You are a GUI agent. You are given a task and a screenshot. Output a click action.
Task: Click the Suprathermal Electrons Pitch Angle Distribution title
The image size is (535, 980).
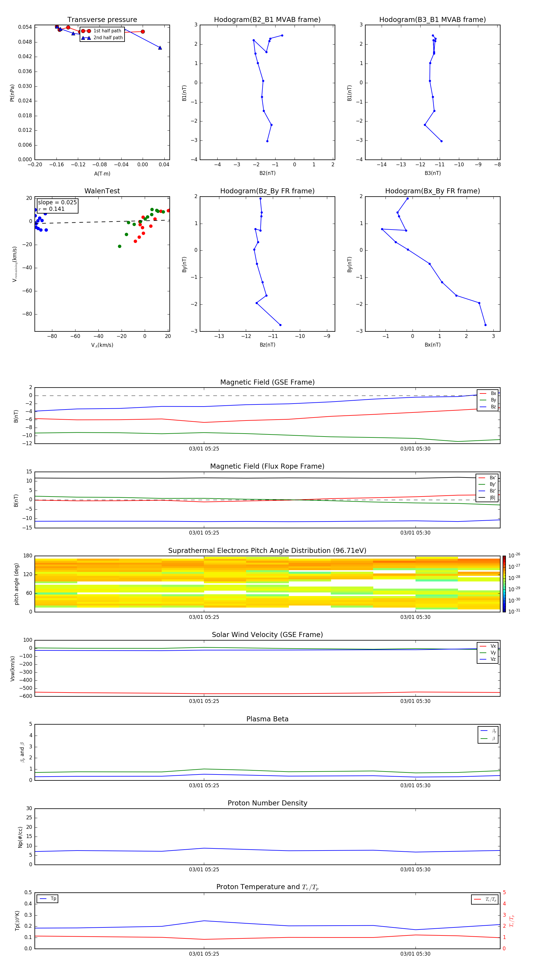[267, 551]
